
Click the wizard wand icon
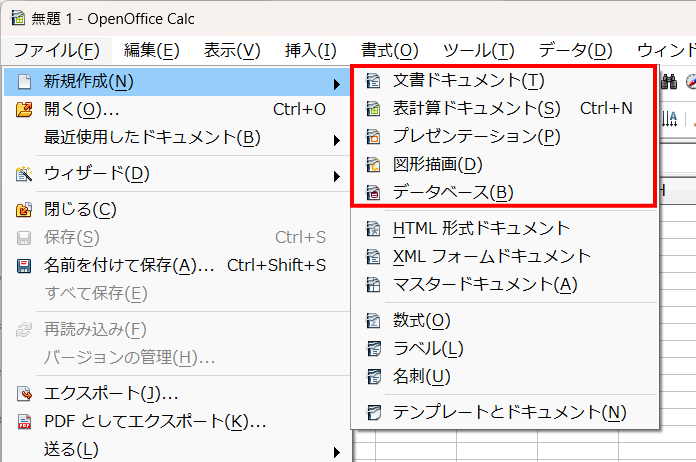[24, 174]
